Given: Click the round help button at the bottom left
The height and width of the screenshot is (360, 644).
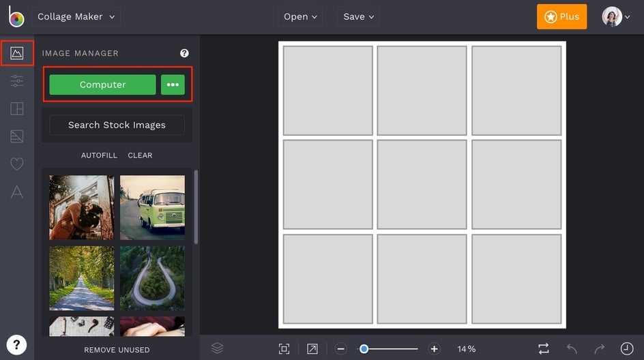Looking at the screenshot, I should click(x=16, y=345).
